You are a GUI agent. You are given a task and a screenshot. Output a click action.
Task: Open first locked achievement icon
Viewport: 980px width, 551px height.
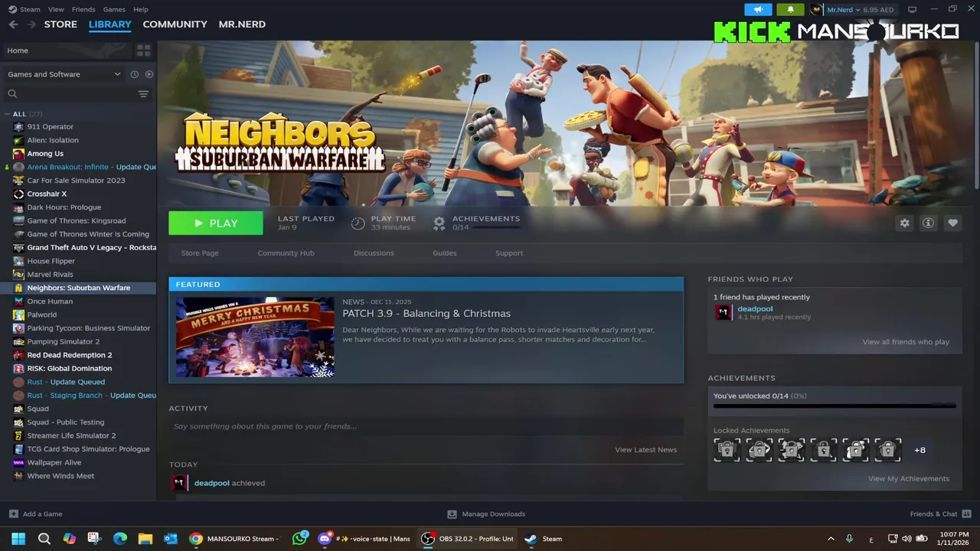(x=727, y=450)
